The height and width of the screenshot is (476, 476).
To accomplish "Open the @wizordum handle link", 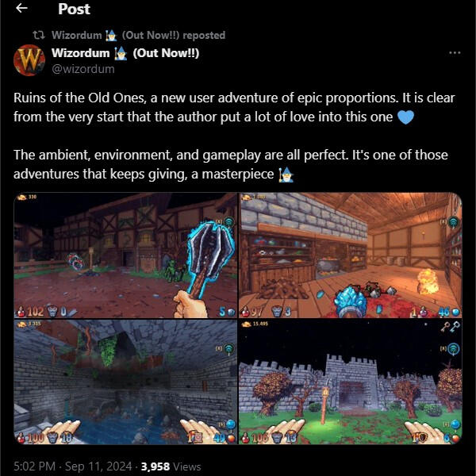I will pos(83,69).
